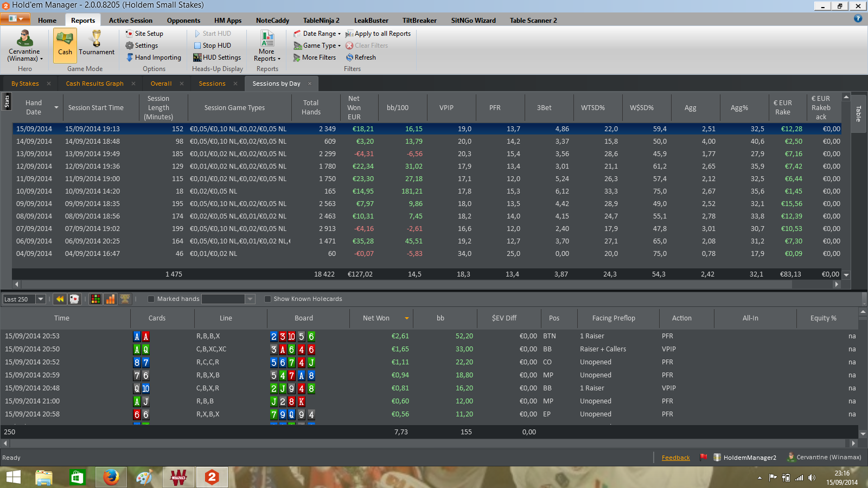
Task: Click hands list scroll-down arrow
Action: pos(863,434)
